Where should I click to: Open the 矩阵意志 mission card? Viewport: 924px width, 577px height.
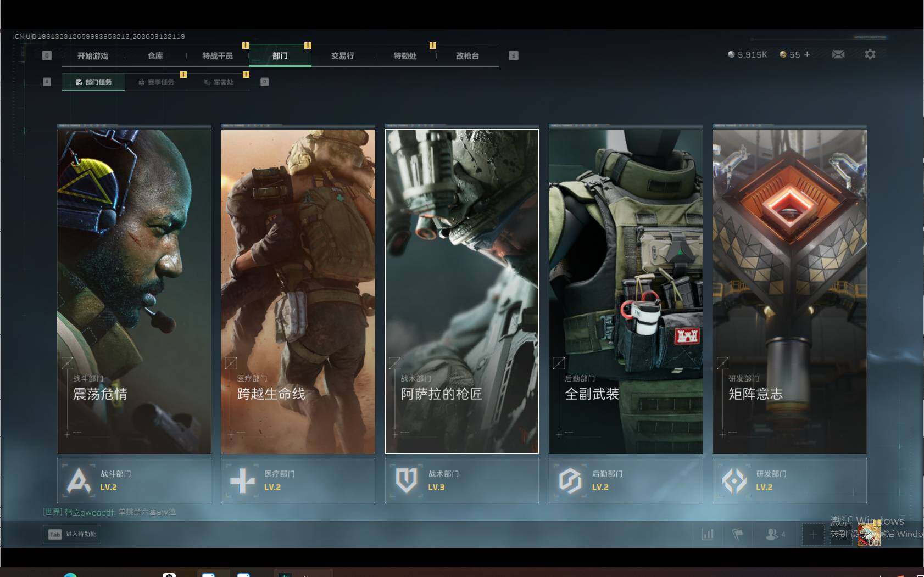point(789,292)
